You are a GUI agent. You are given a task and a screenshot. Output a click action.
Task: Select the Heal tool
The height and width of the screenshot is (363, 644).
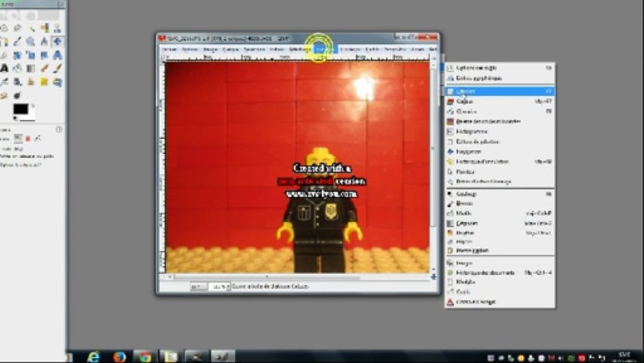[44, 82]
